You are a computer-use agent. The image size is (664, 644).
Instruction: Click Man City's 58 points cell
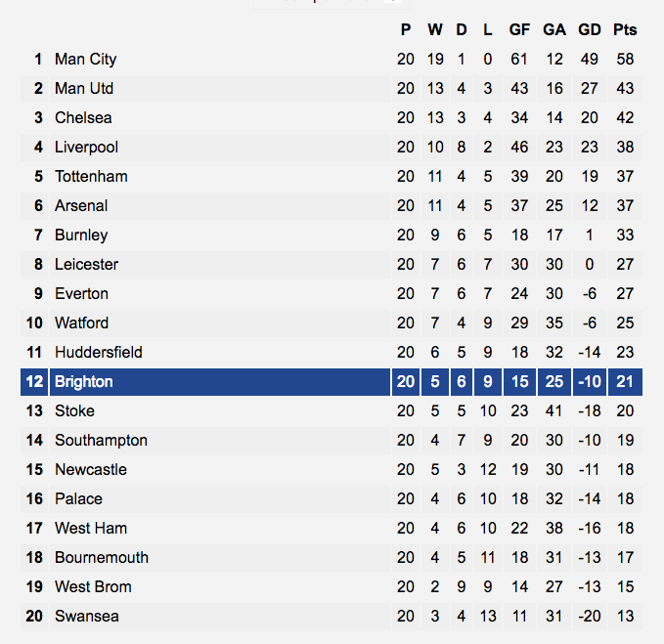coord(625,60)
